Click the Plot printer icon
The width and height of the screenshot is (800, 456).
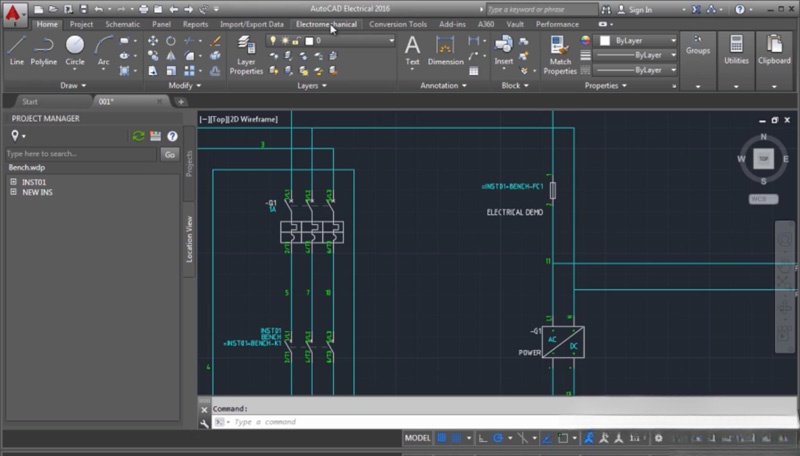point(143,9)
